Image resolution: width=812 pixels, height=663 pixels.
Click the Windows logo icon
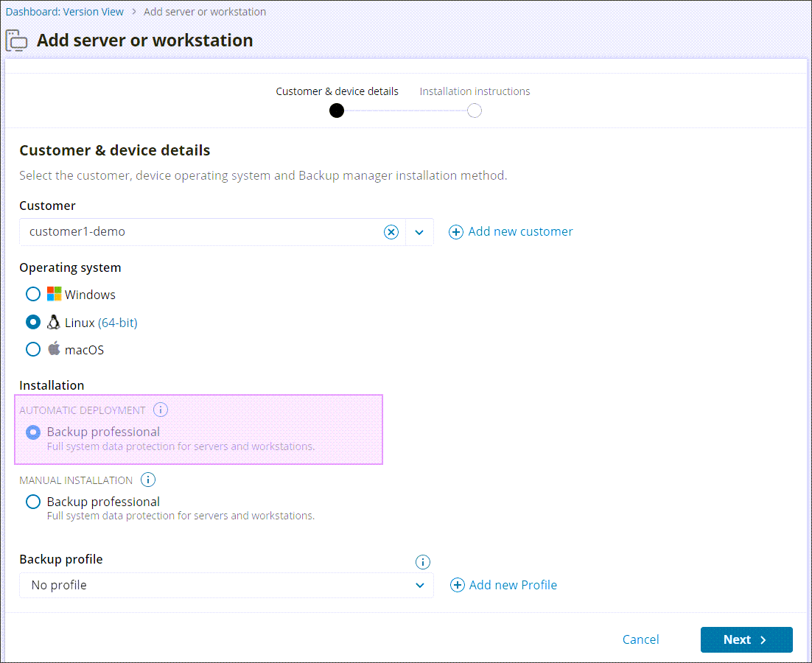click(54, 294)
